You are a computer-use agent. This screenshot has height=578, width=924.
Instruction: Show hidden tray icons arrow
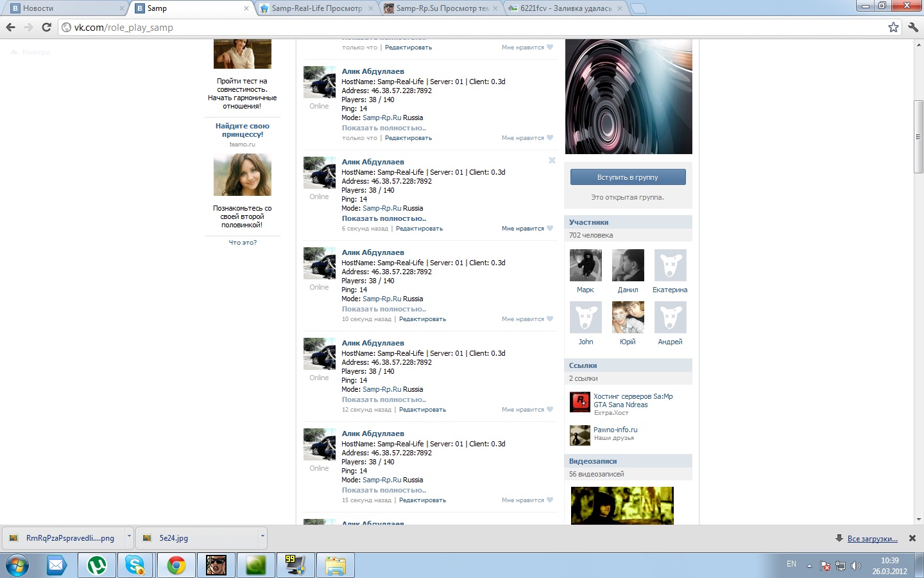point(809,566)
